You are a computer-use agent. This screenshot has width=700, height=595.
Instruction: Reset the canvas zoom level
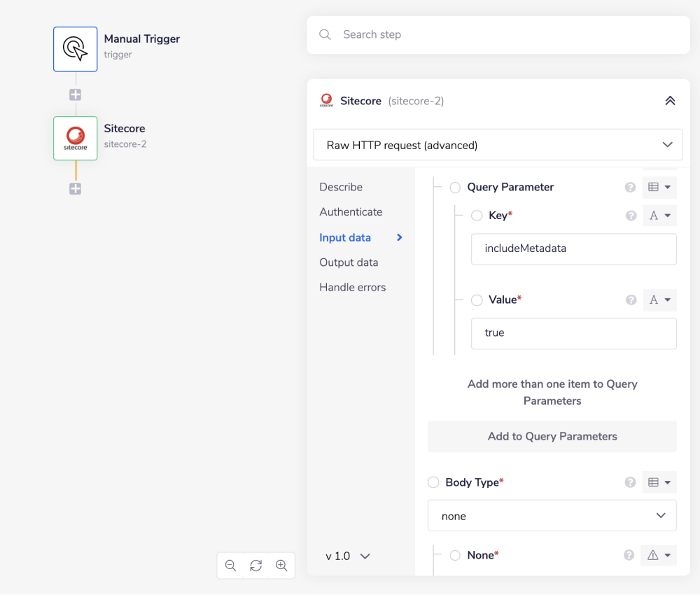pos(256,566)
